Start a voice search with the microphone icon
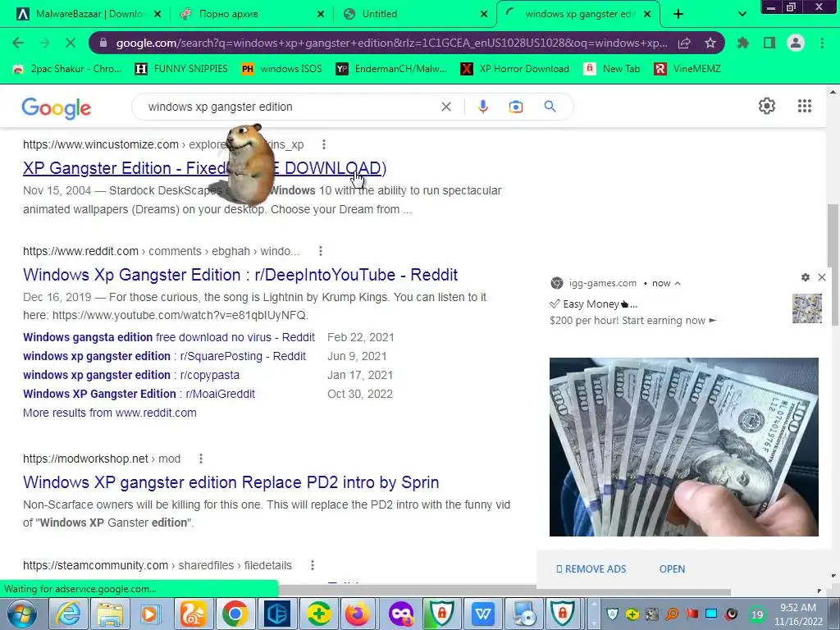 482,107
